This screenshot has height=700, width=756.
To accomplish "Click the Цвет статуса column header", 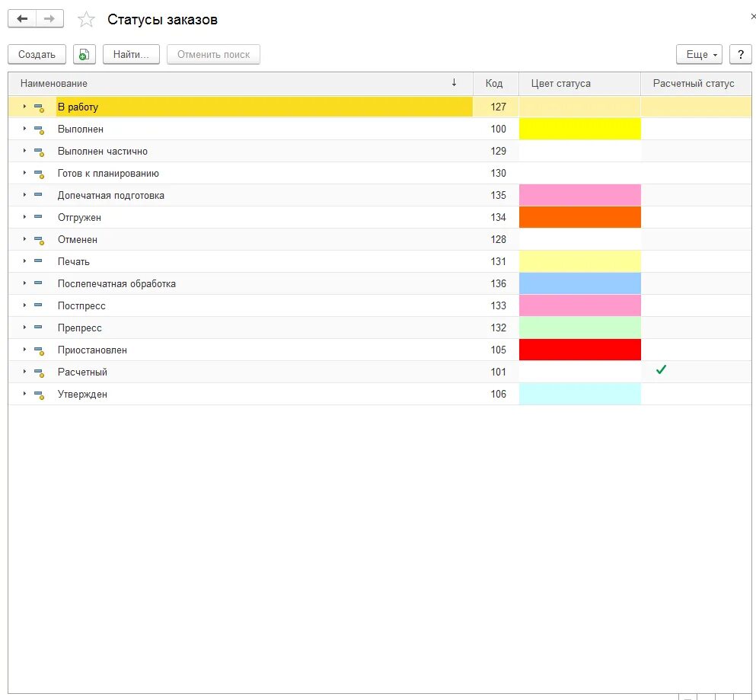I will click(x=579, y=84).
